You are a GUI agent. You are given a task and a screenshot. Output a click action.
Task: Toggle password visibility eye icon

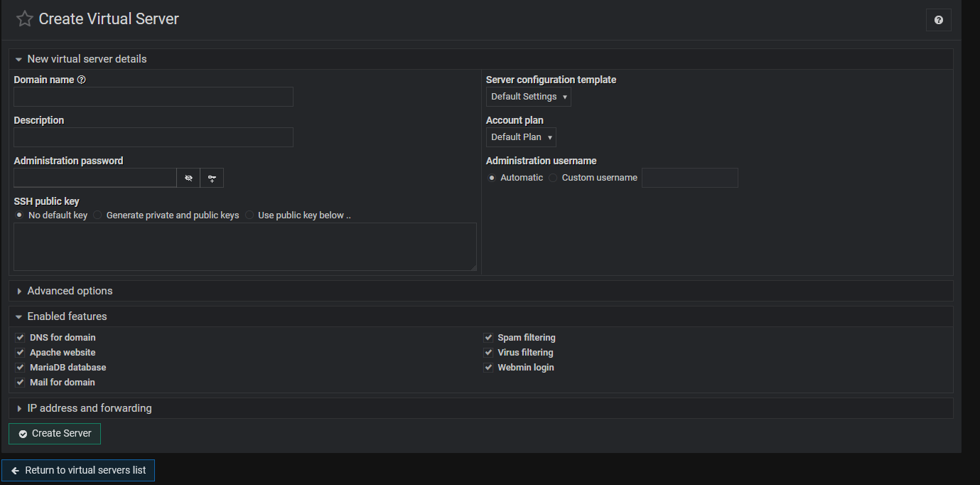click(188, 178)
